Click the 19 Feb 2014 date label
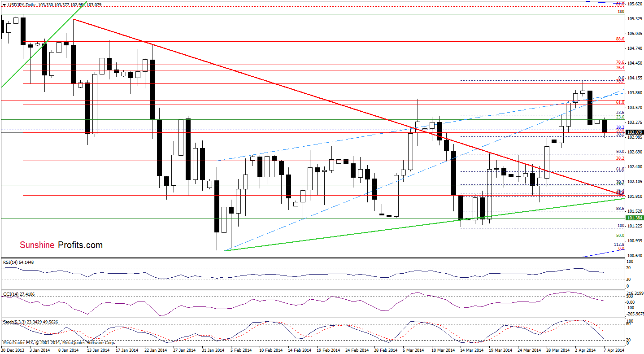The width and height of the screenshot is (644, 354). (x=329, y=350)
